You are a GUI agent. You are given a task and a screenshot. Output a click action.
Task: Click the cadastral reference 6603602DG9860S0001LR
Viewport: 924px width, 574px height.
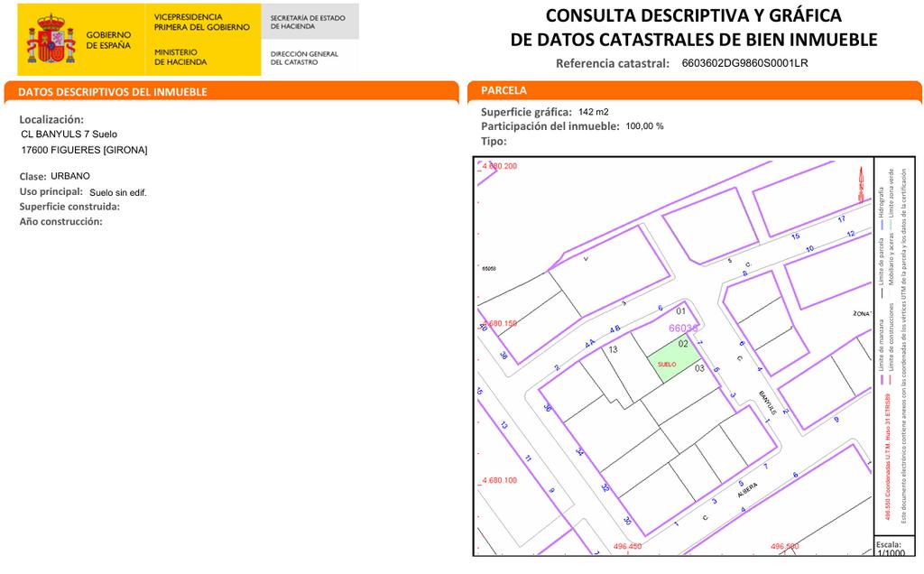744,63
